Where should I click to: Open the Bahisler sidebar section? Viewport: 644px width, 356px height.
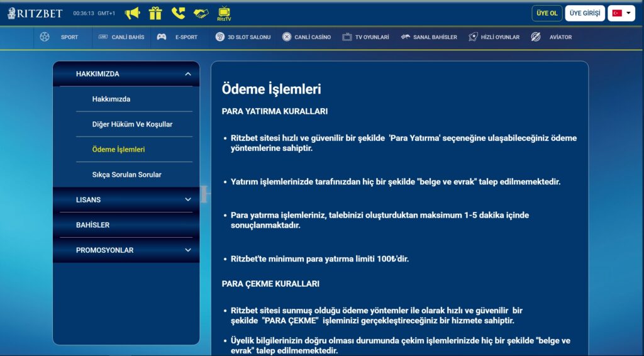click(126, 225)
